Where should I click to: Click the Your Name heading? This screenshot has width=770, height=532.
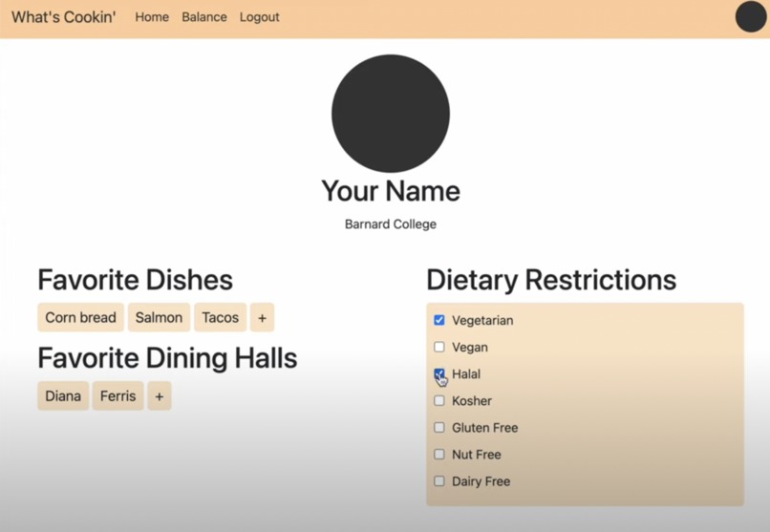click(x=391, y=191)
